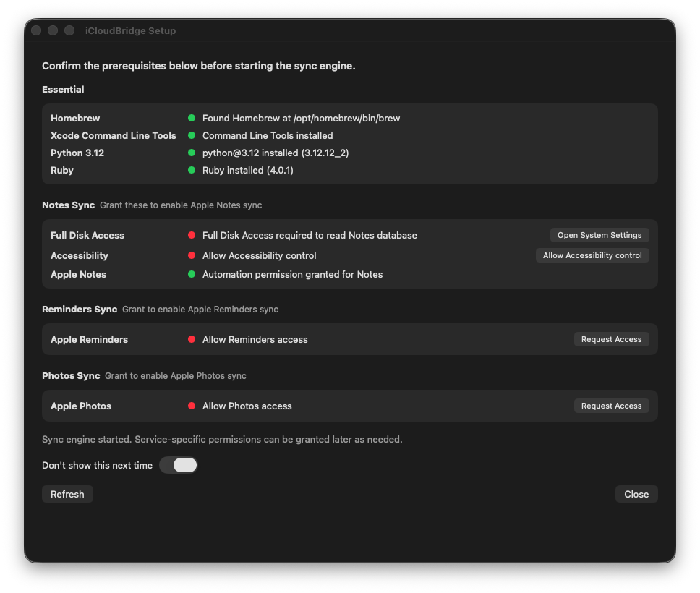
Task: Click the Xcode Command Line Tools status dot
Action: pyautogui.click(x=191, y=135)
